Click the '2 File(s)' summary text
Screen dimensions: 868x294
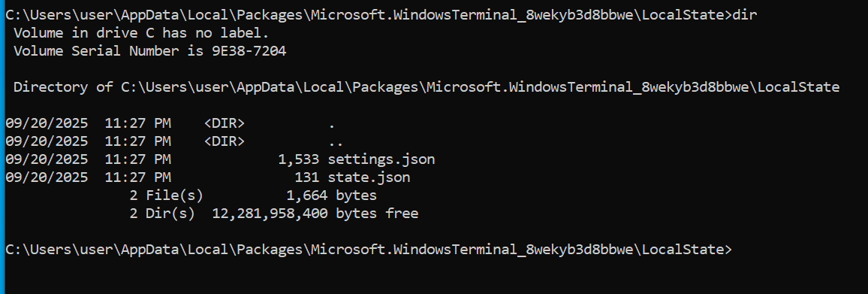tap(166, 195)
